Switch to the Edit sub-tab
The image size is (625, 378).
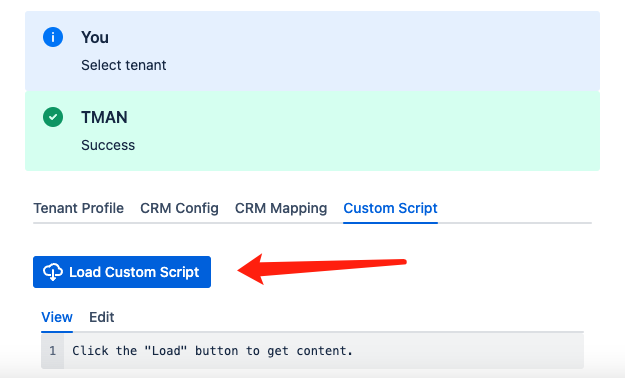point(102,317)
